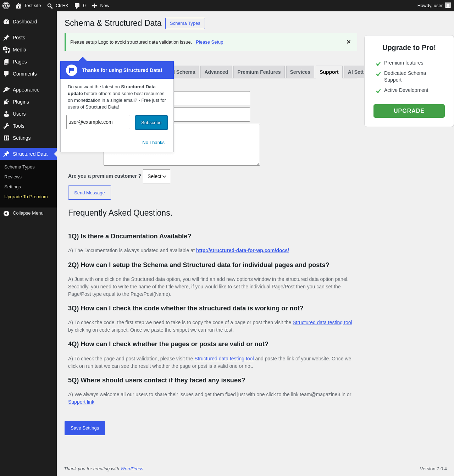The image size is (454, 476).
Task: Click the plus icon for New content
Action: click(x=94, y=6)
